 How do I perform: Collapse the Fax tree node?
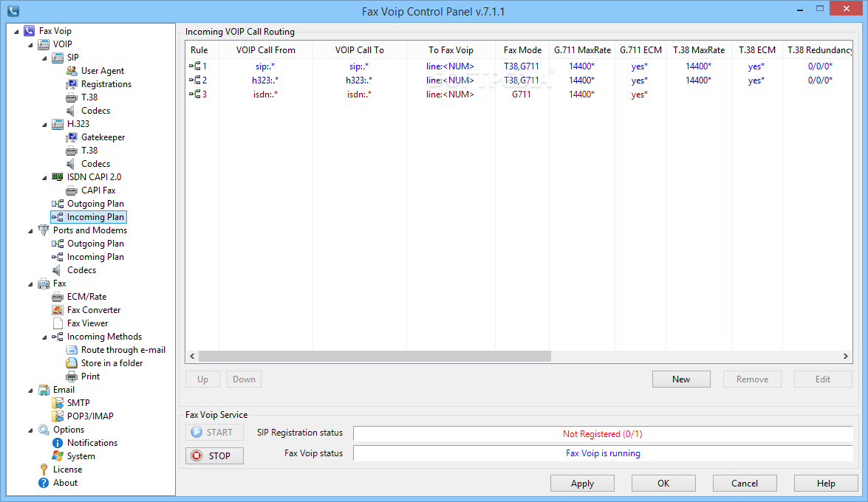30,284
